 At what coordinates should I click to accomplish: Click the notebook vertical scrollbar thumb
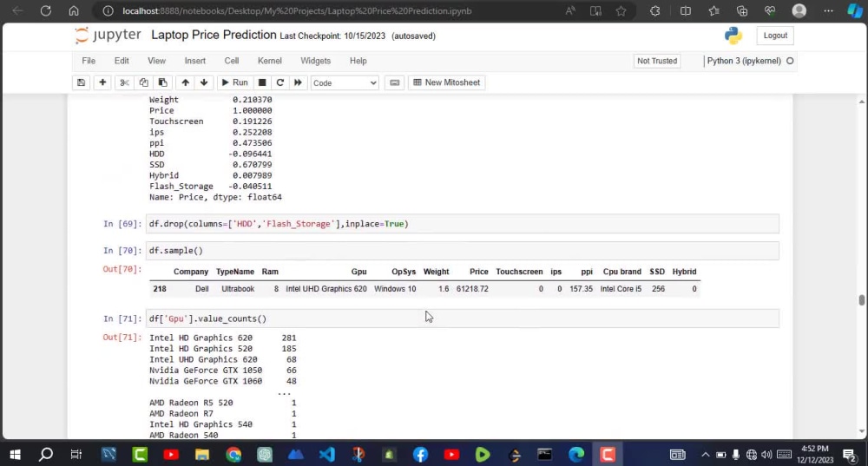(861, 299)
